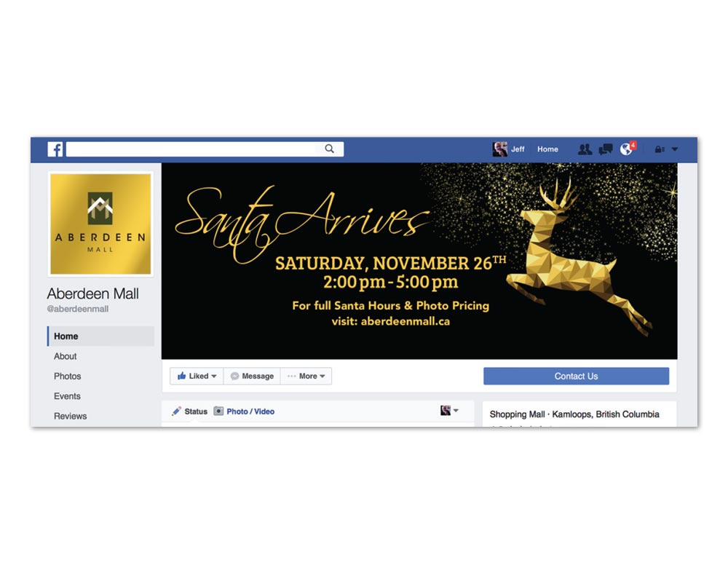728x563 pixels.
Task: Expand the Liked dropdown button
Action: (197, 377)
